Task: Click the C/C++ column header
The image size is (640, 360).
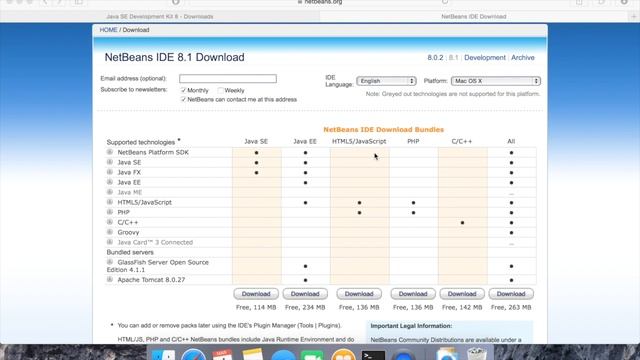Action: tap(462, 141)
